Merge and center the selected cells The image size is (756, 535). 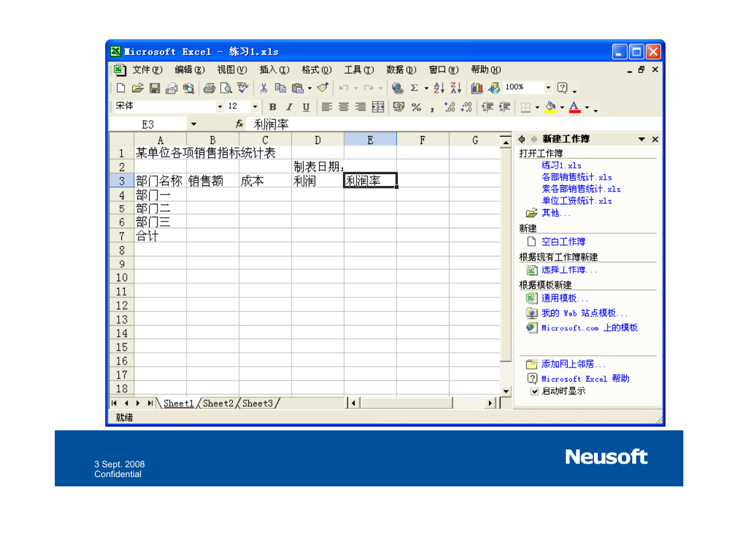pos(377,107)
